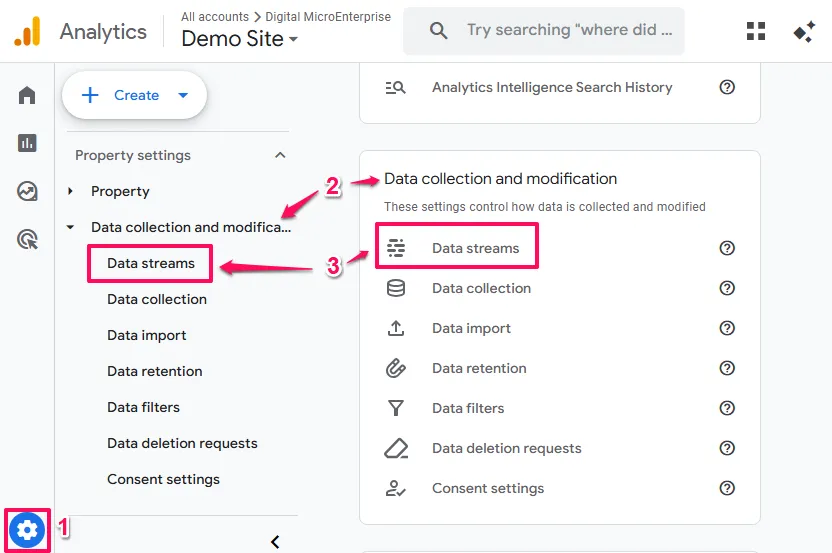The height and width of the screenshot is (553, 832).
Task: Click the search input field
Action: [x=560, y=31]
